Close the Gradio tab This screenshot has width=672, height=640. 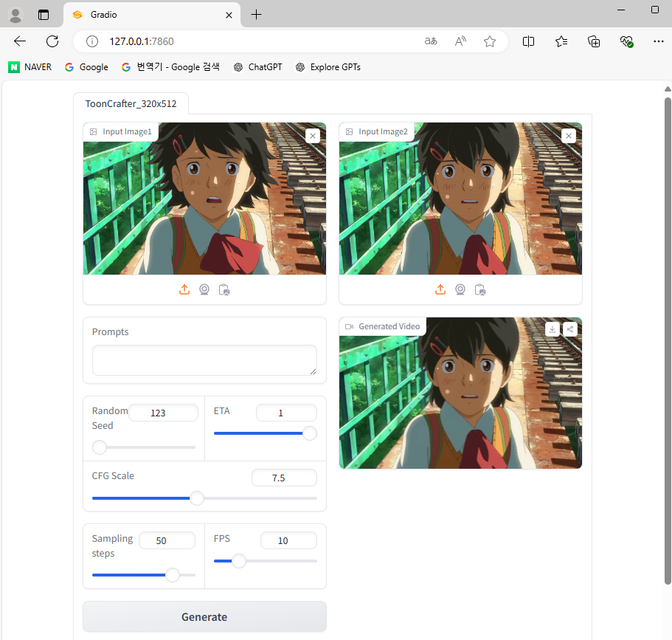[229, 15]
